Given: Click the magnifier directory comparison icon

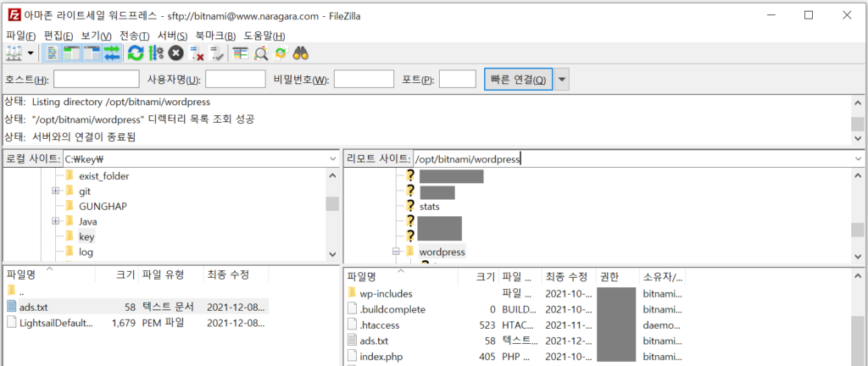Looking at the screenshot, I should coord(260,53).
